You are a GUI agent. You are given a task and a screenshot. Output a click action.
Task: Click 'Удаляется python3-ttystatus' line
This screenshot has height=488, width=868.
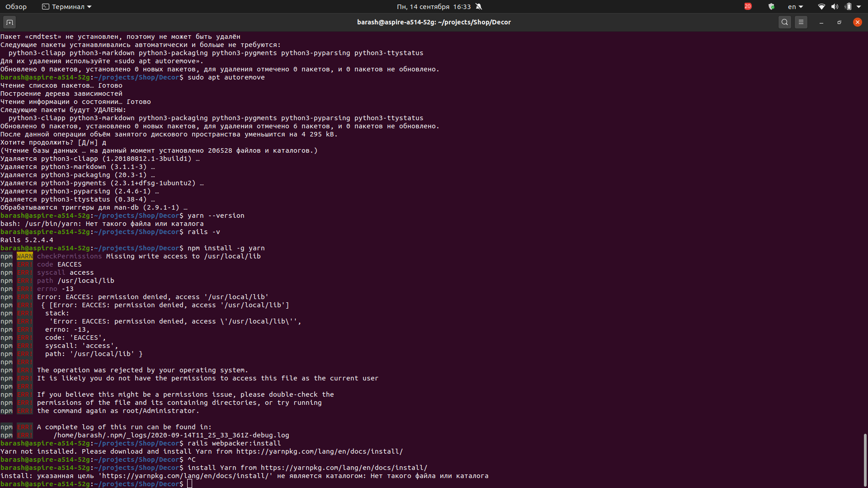[78, 199]
